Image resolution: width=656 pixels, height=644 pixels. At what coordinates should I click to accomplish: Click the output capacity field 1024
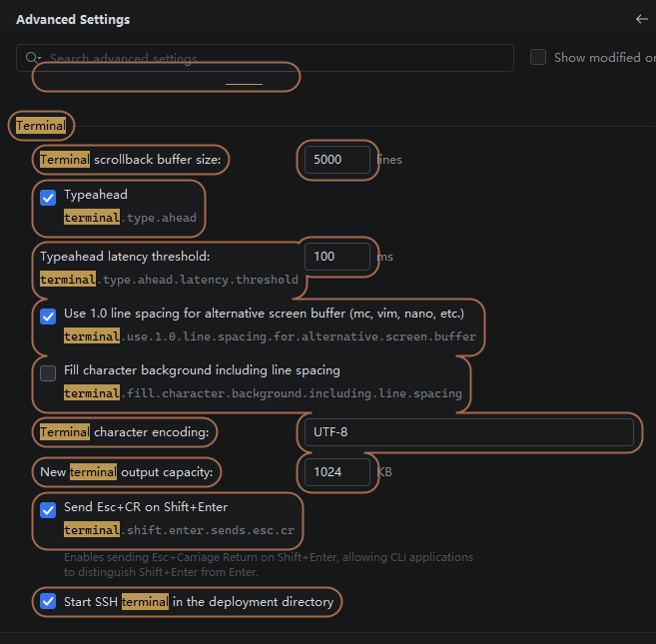tap(337, 472)
